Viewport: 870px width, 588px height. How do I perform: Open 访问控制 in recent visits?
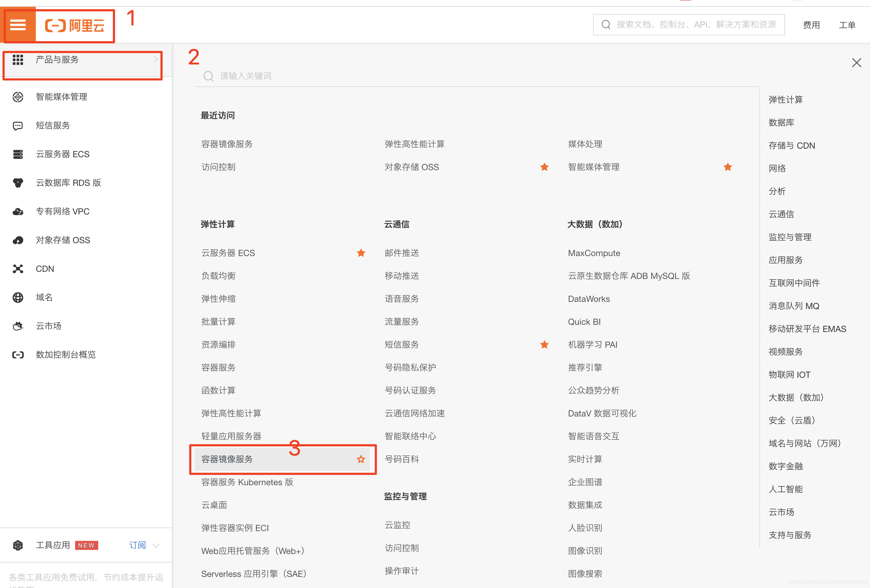[x=218, y=167]
